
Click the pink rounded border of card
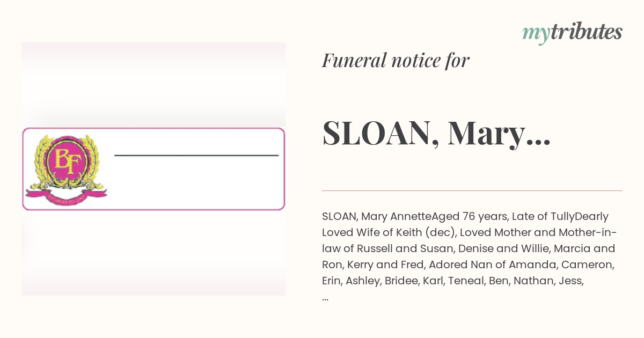pos(153,129)
